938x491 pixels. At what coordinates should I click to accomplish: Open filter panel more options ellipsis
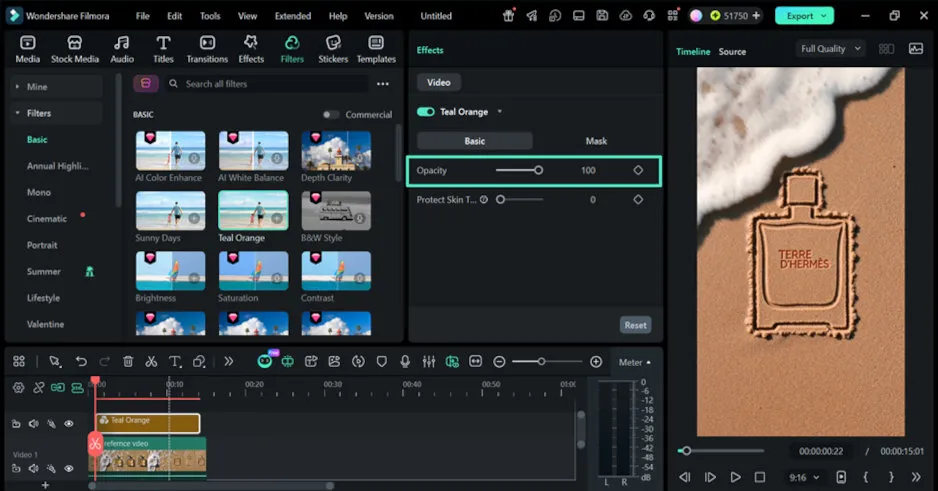pyautogui.click(x=383, y=84)
